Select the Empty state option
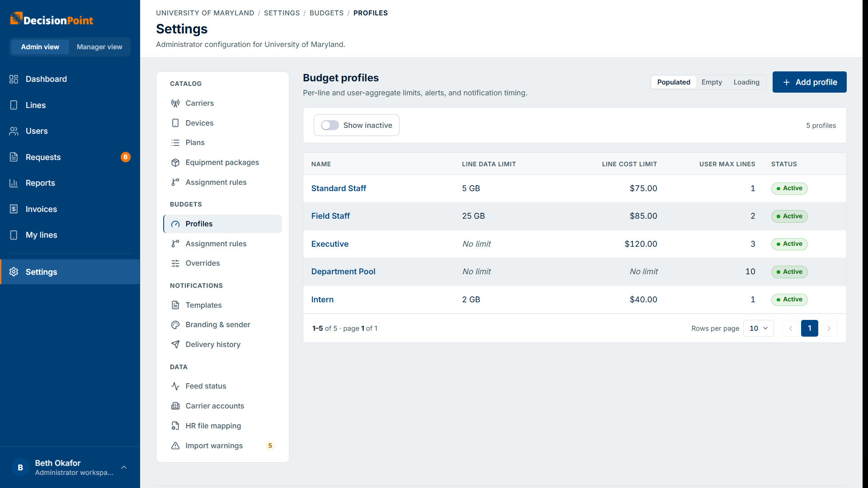Screen dimensions: 868x488 click(712, 82)
